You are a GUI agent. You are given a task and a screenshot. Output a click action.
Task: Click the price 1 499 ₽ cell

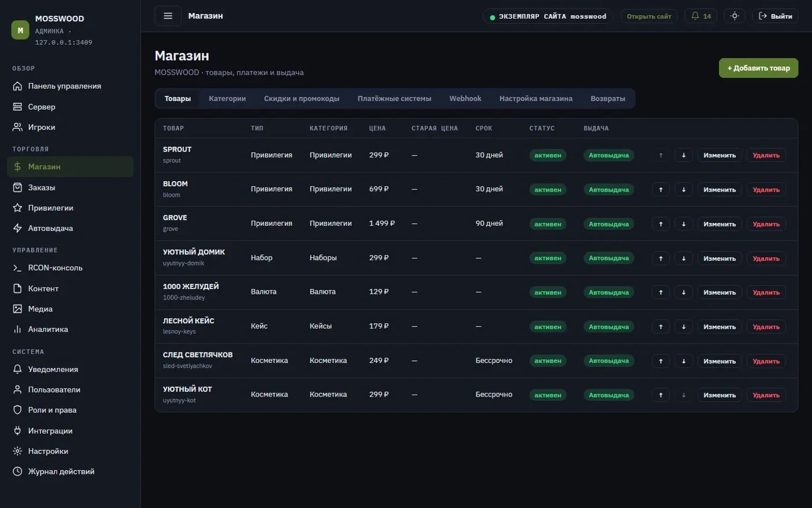point(382,224)
